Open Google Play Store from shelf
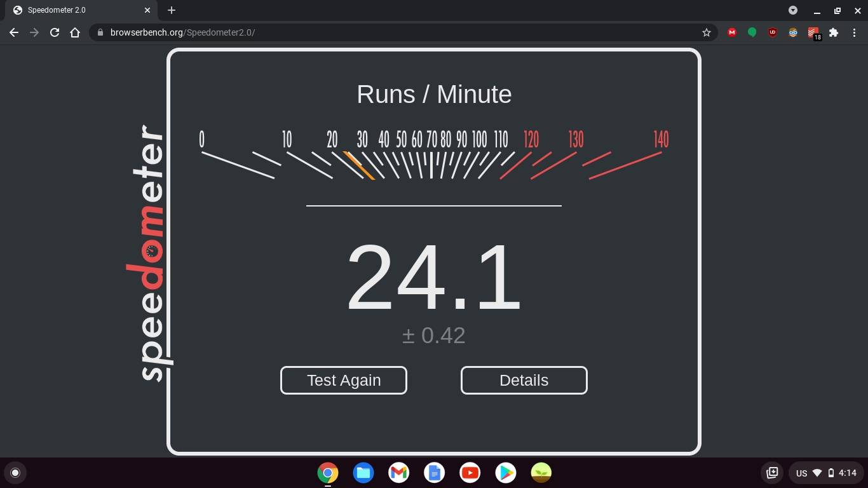Screen dimensions: 868x488 [505, 473]
